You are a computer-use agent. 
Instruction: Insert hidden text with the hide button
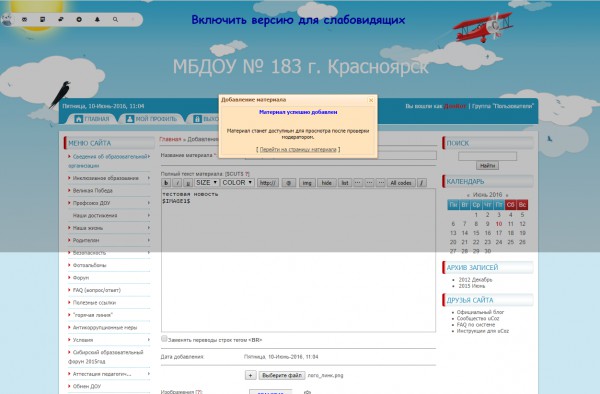pyautogui.click(x=326, y=183)
